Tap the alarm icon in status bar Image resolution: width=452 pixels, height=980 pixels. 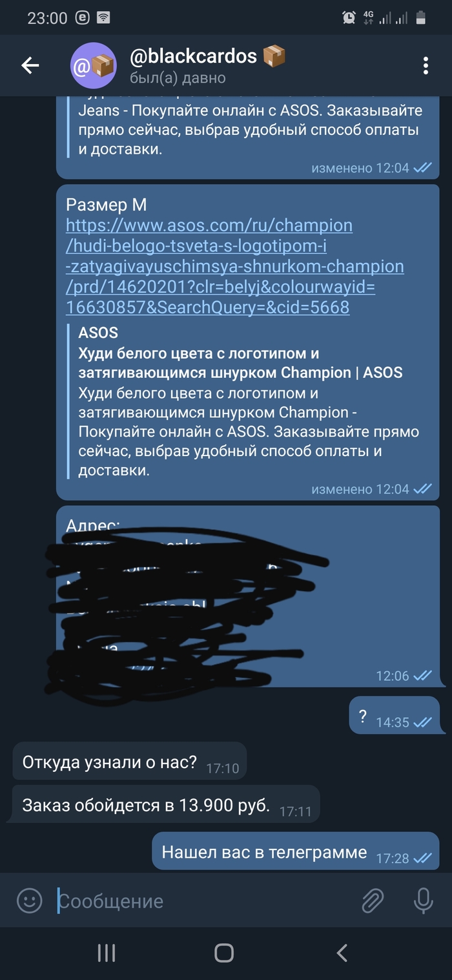tap(349, 17)
